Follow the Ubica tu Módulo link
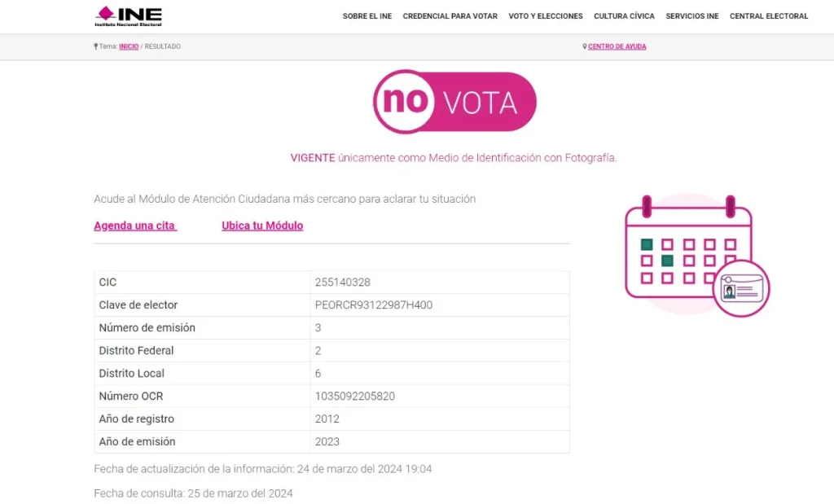834x504 pixels. click(x=262, y=226)
